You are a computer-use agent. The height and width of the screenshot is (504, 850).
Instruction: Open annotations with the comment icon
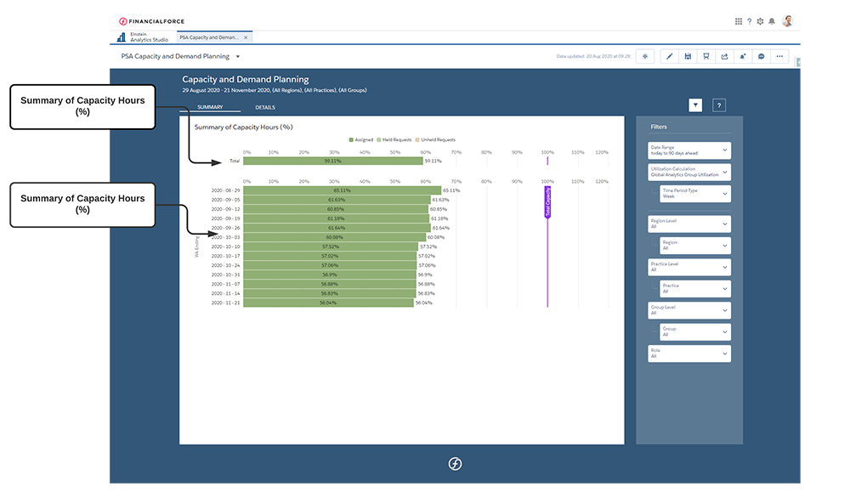(762, 55)
